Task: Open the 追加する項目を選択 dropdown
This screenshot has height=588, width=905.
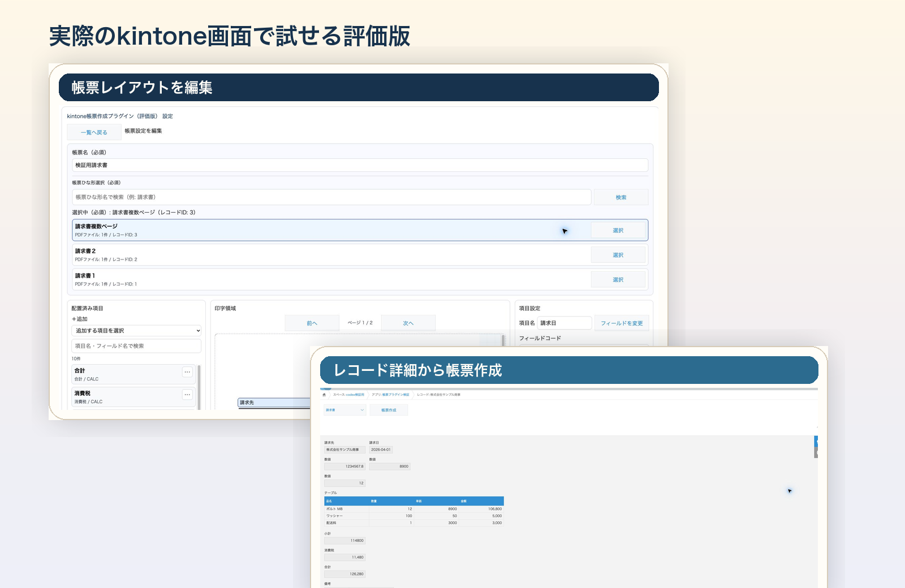Action: 136,331
